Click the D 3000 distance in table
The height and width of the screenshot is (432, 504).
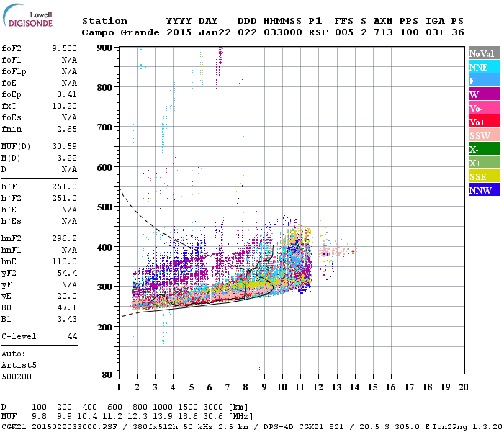pyautogui.click(x=213, y=408)
